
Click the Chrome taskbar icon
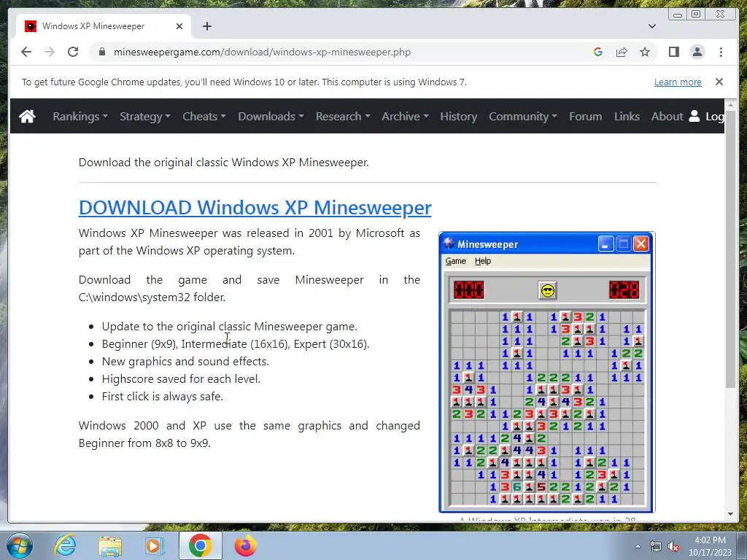point(200,545)
